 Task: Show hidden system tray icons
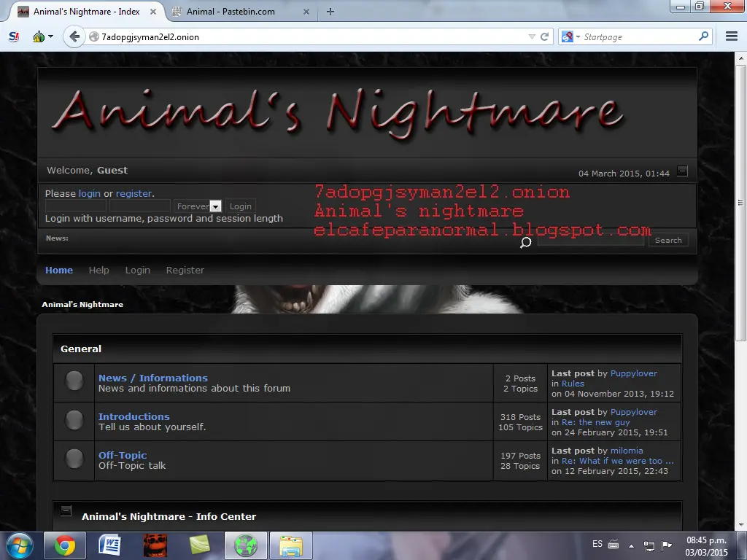pyautogui.click(x=631, y=545)
